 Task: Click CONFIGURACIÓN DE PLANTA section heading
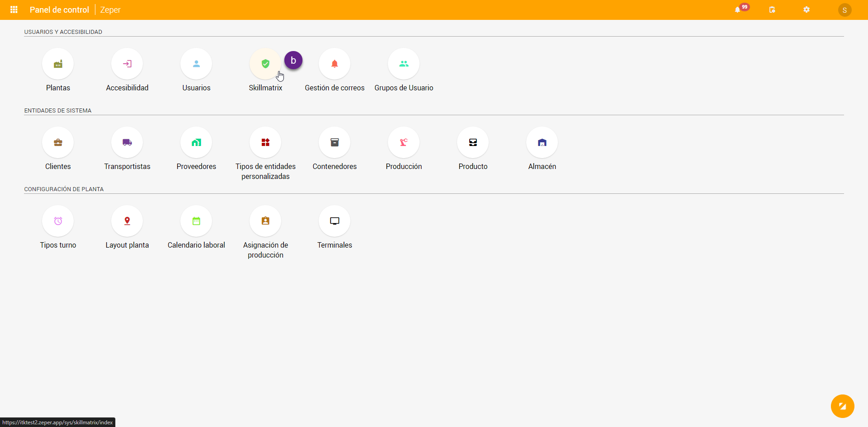(x=64, y=189)
